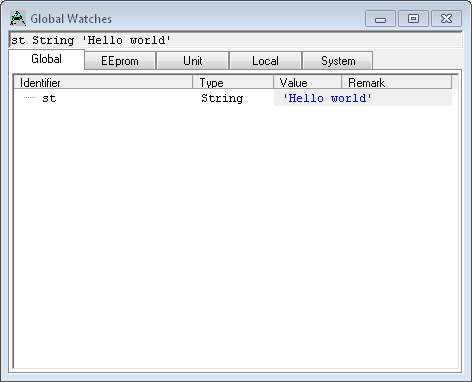This screenshot has height=382, width=472.
Task: Select the Unit tab
Action: [193, 61]
